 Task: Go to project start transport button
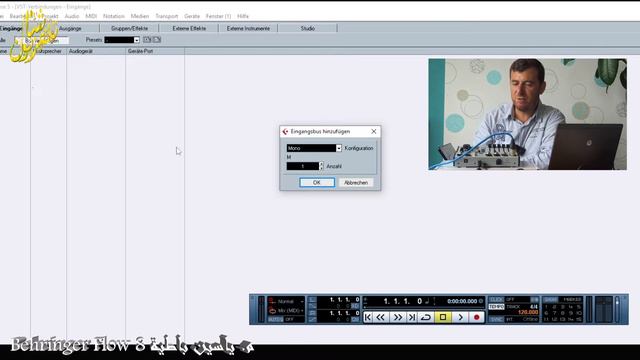(x=368, y=317)
